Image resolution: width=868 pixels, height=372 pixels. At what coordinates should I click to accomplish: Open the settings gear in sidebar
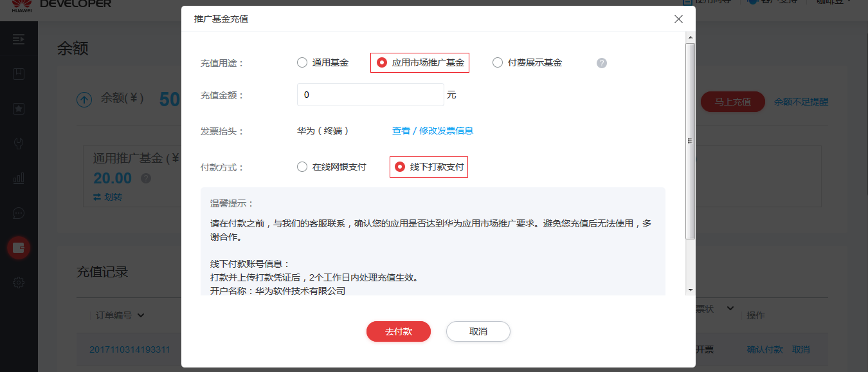18,282
